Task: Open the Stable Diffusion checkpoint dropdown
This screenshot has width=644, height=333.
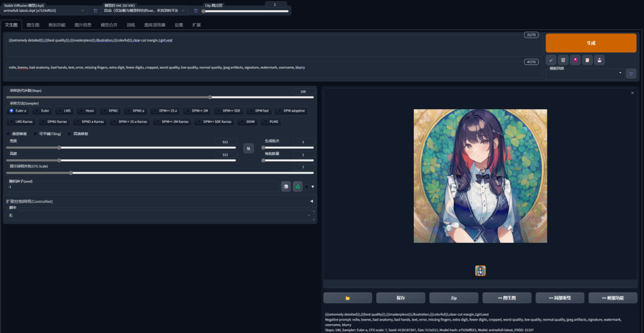Action: tap(44, 10)
